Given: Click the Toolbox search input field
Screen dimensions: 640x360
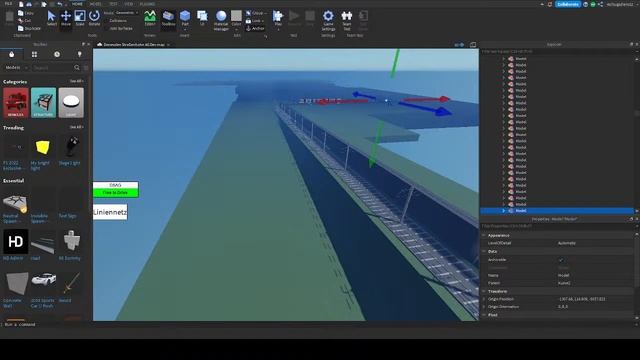Looking at the screenshot, I should [x=53, y=68].
